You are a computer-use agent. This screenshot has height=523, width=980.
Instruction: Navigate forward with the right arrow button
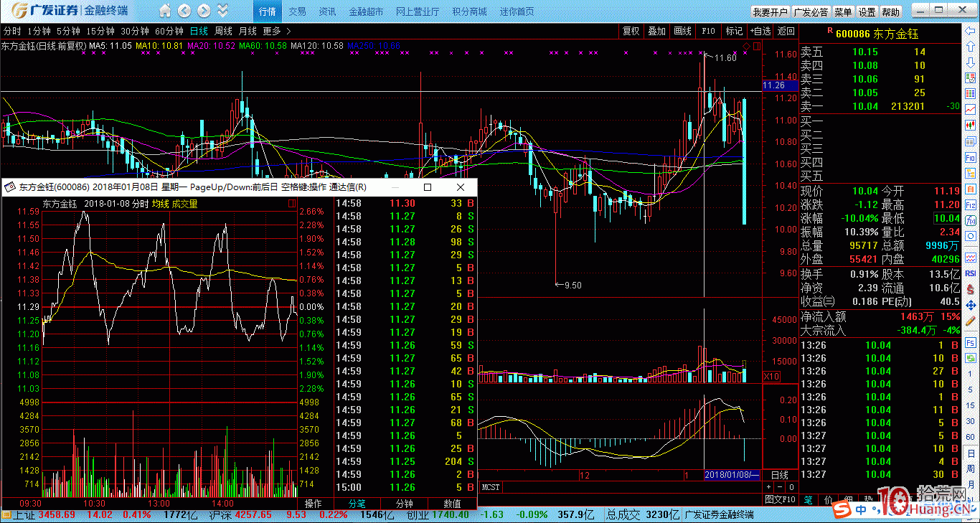point(204,11)
